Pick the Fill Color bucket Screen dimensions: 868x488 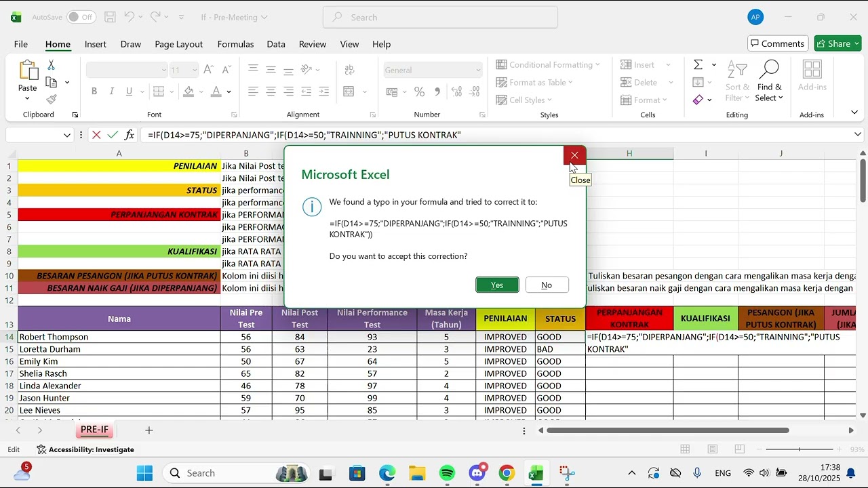click(189, 91)
